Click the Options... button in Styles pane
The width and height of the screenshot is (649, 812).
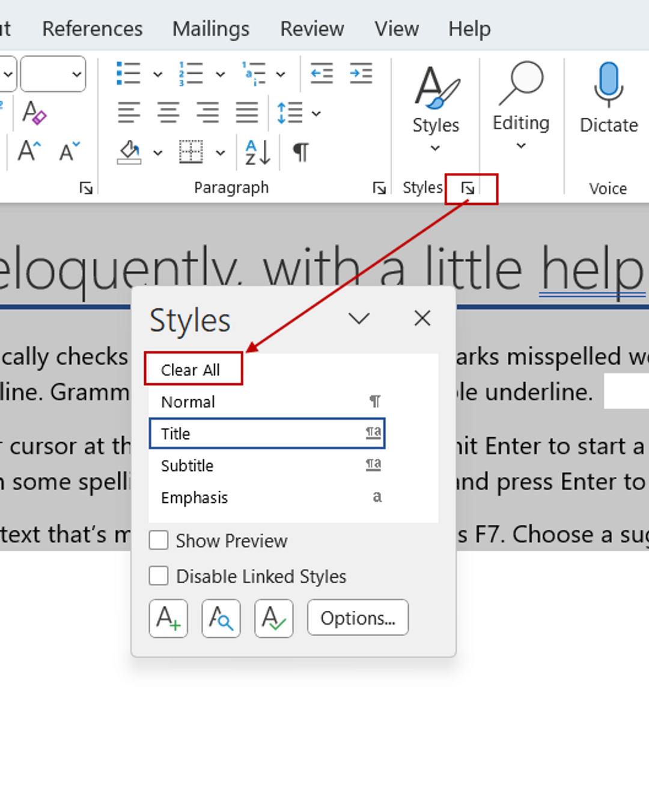[358, 617]
